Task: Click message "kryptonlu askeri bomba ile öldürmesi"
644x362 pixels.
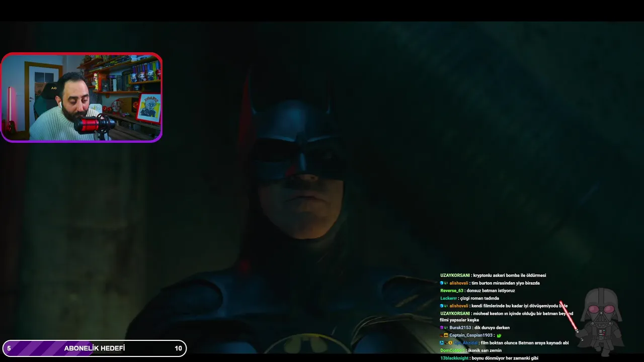Action: 510,276
